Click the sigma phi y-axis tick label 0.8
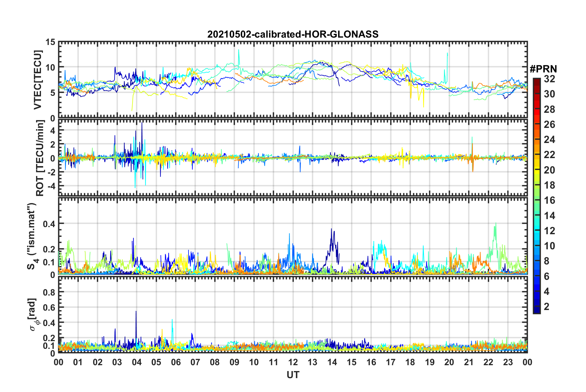This screenshot has width=586, height=392. click(x=49, y=292)
